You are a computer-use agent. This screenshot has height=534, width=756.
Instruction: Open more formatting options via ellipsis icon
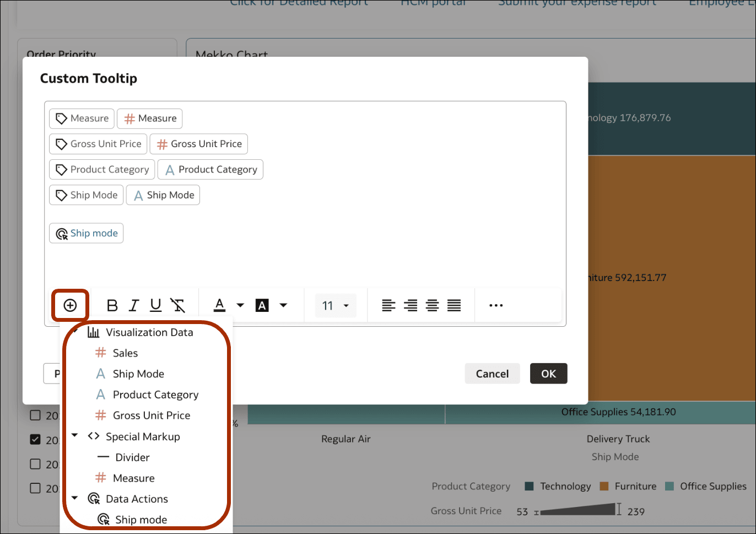pos(495,305)
